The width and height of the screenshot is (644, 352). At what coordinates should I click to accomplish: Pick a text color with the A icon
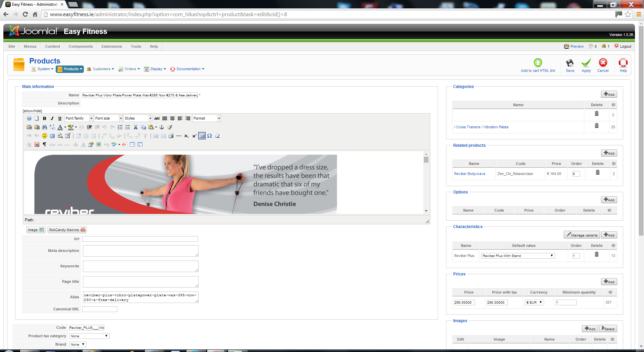60,127
